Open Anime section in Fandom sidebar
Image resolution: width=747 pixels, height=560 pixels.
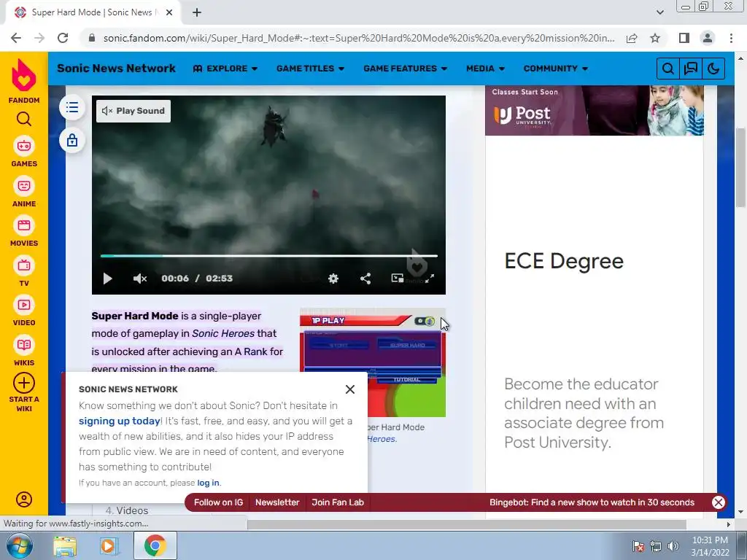coord(24,192)
